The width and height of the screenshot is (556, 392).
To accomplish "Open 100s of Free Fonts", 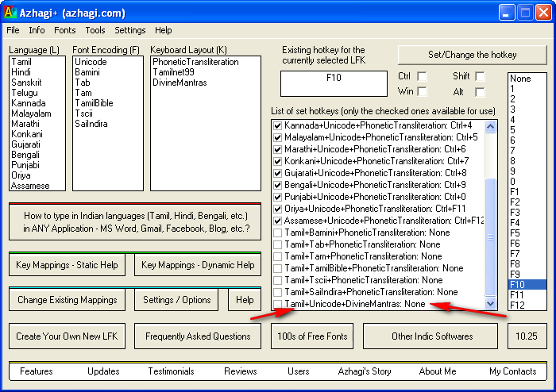I will 312,336.
